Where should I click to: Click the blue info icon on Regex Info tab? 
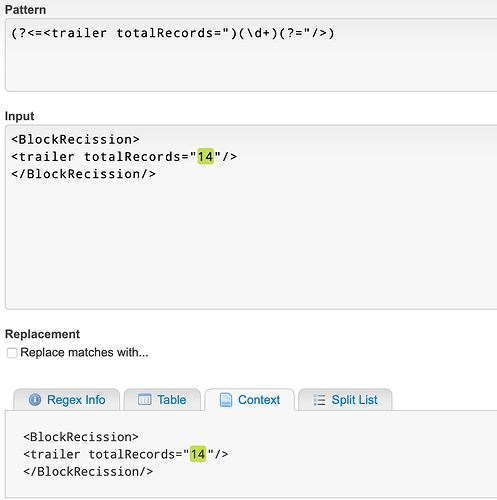[x=35, y=399]
